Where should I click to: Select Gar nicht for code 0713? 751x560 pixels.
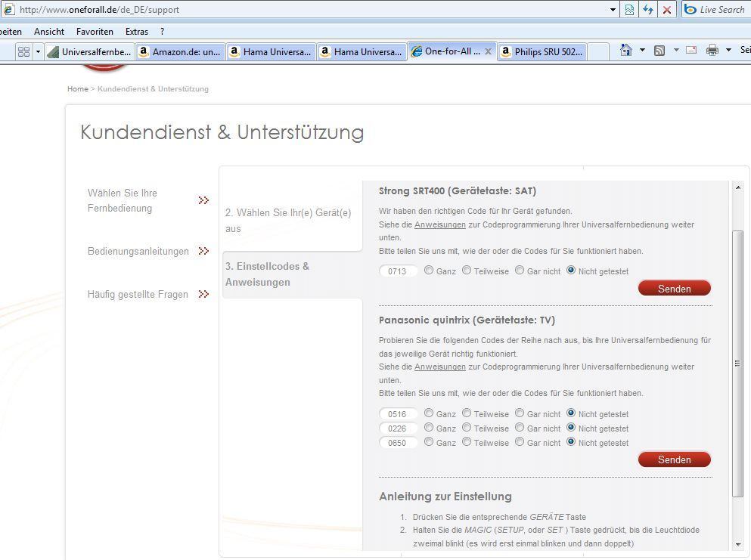tap(520, 270)
